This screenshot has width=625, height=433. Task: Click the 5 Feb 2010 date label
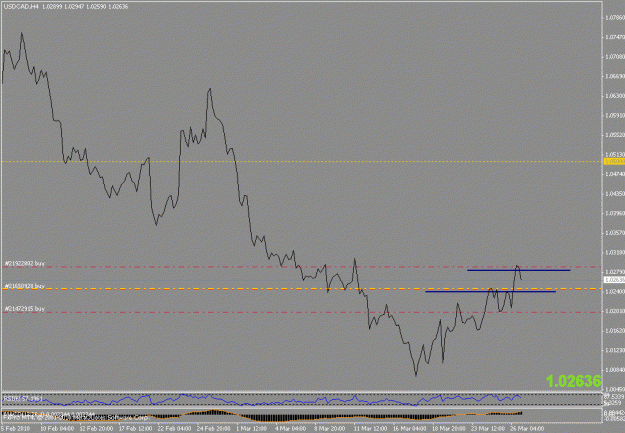pos(14,429)
